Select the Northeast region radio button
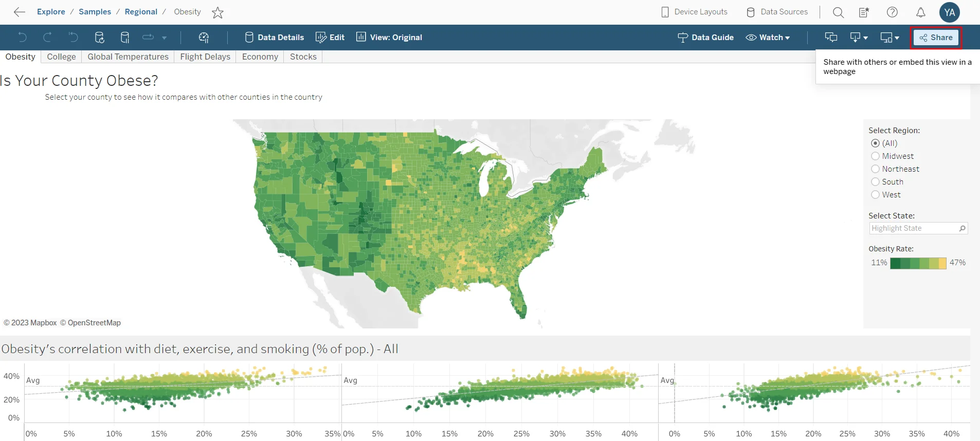 [x=875, y=169]
